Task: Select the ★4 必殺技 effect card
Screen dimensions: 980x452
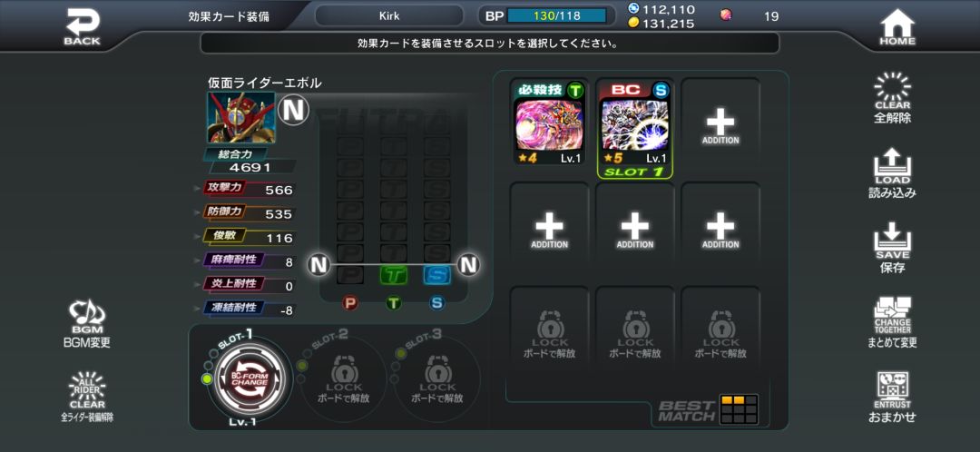Action: [549, 123]
